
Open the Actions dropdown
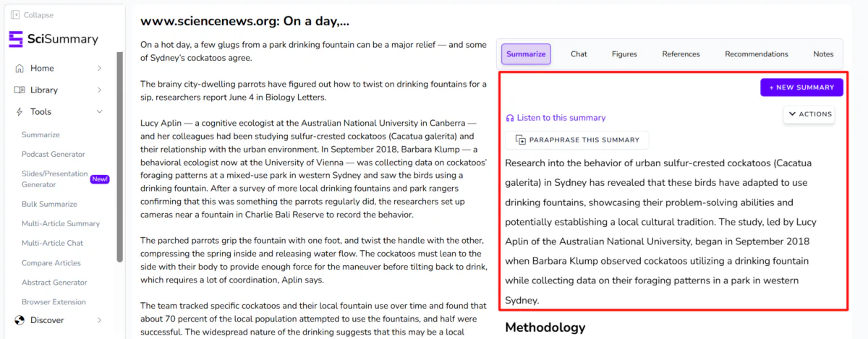pyautogui.click(x=809, y=114)
